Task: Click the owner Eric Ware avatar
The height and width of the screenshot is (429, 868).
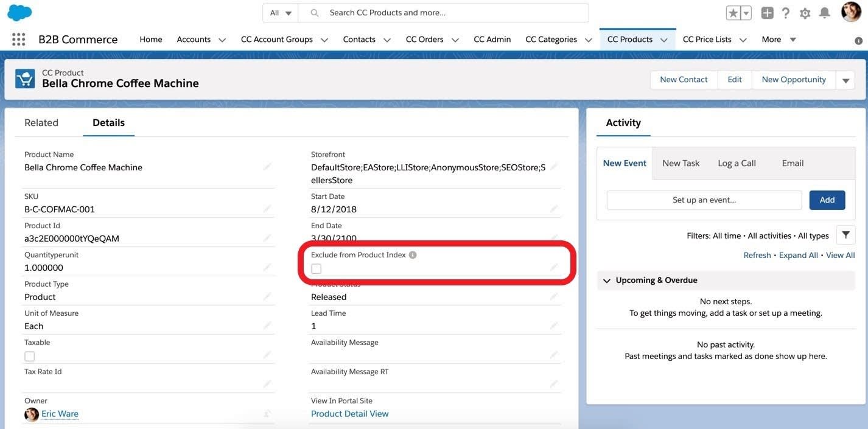Action: tap(32, 414)
